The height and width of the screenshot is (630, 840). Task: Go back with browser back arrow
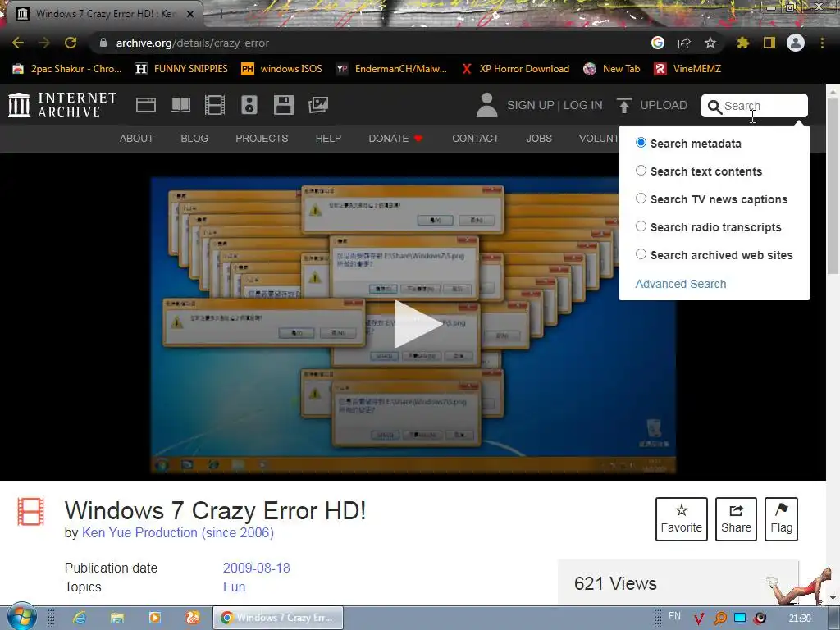18,43
